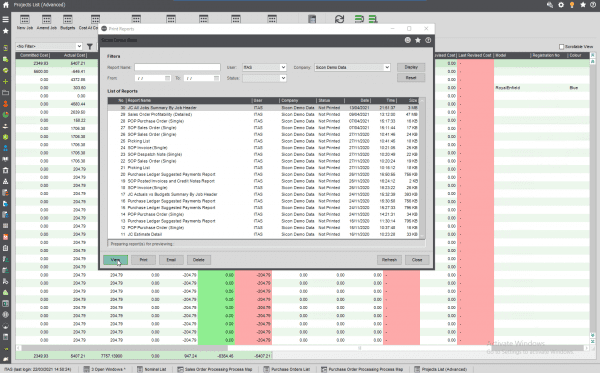This screenshot has width=600, height=373.
Task: Click the refresh arrows toolbar icon
Action: [339, 19]
